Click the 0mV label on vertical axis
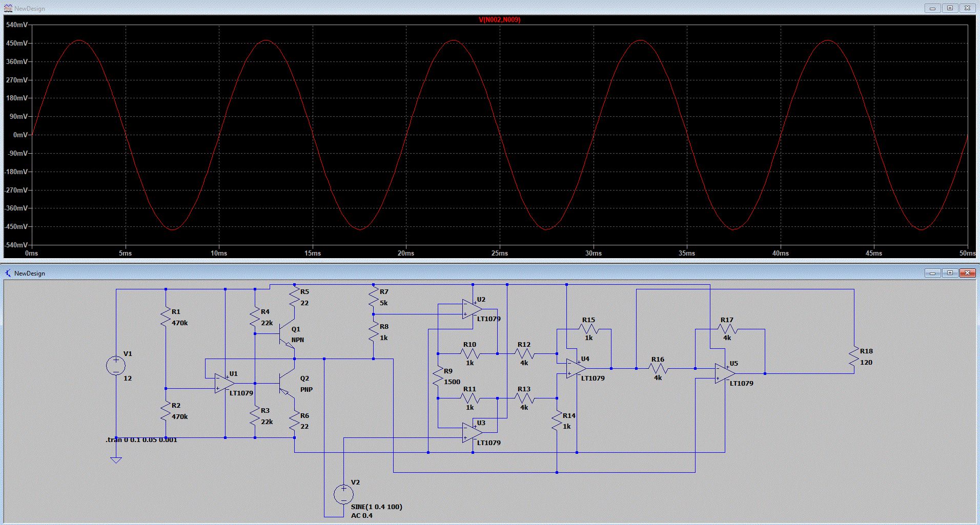The height and width of the screenshot is (525, 980). coord(21,135)
